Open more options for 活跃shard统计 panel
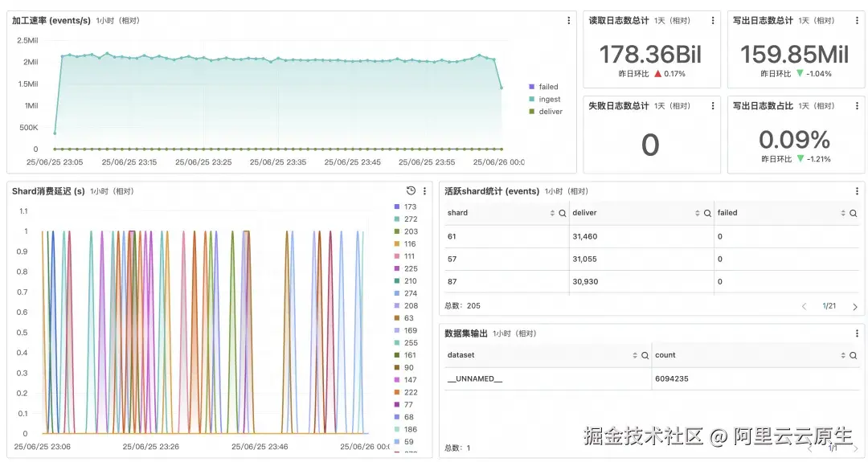 [857, 191]
